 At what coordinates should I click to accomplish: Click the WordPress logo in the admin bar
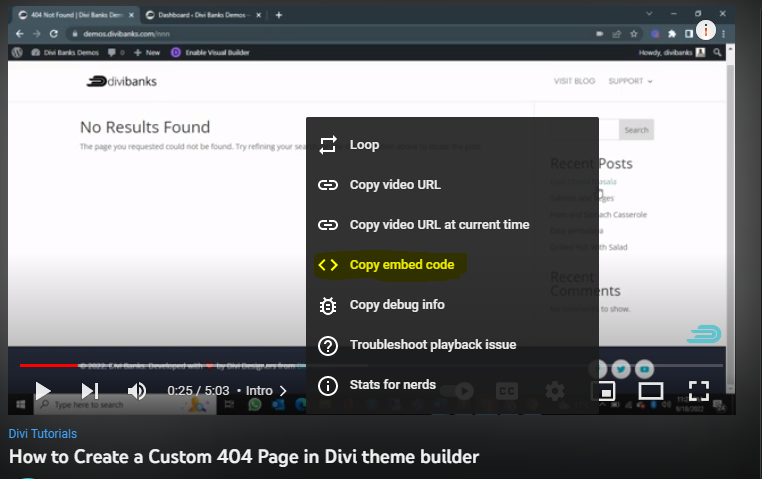(x=17, y=52)
